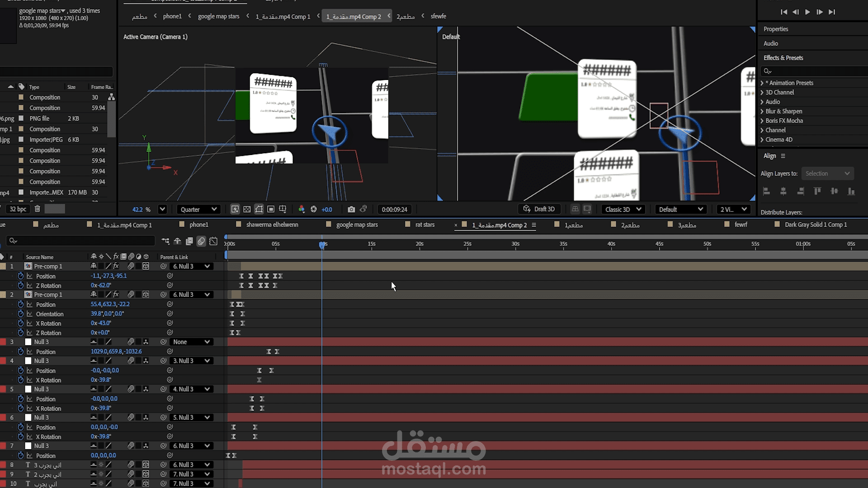Toggle Position stopwatch for layer 1 Pre-comp
Image resolution: width=868 pixels, height=488 pixels.
coord(20,276)
